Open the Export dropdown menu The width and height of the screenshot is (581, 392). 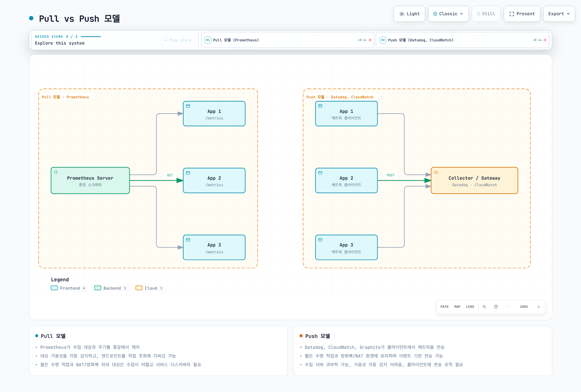pos(559,14)
